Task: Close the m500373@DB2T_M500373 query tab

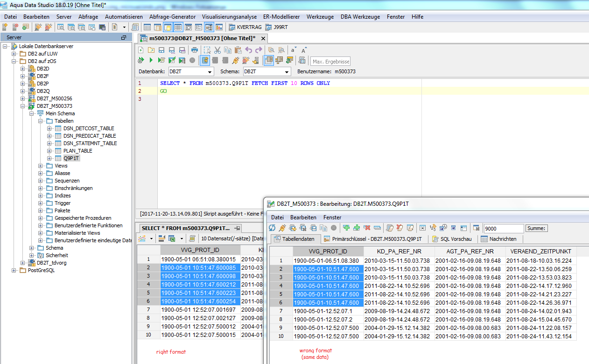Action: tap(263, 38)
